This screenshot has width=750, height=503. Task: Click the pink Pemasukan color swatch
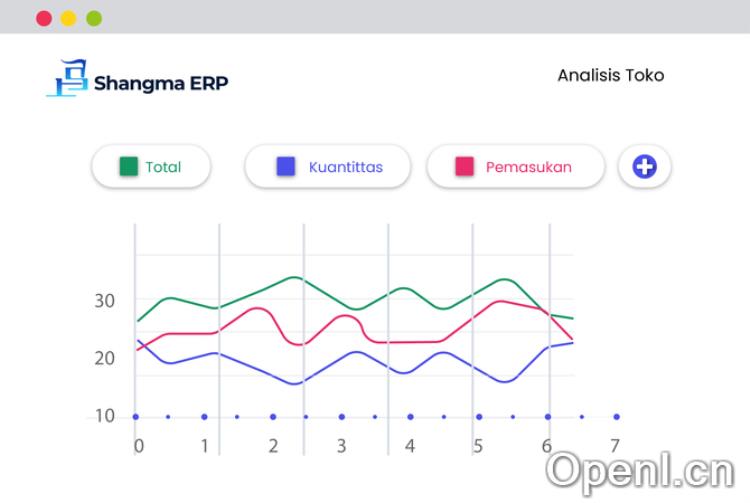pyautogui.click(x=464, y=167)
